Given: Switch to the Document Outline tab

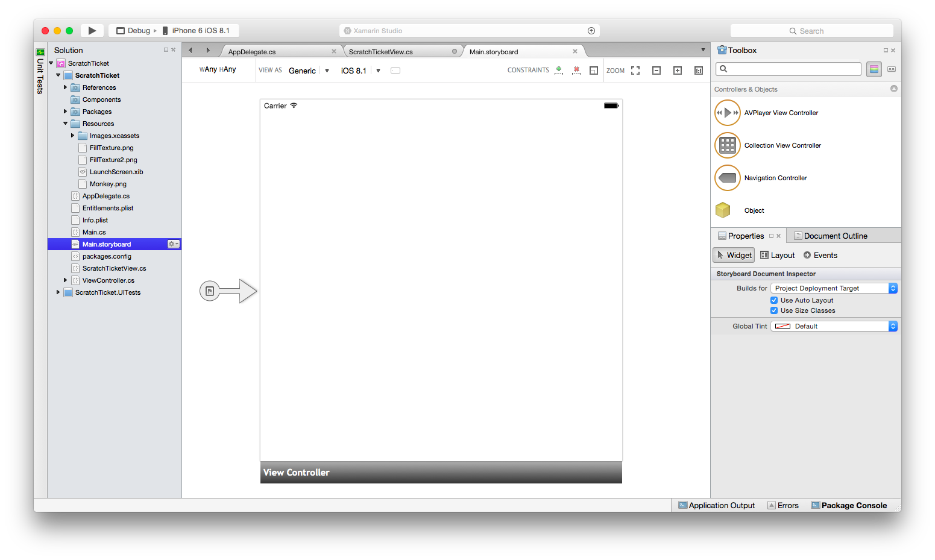Looking at the screenshot, I should point(836,236).
